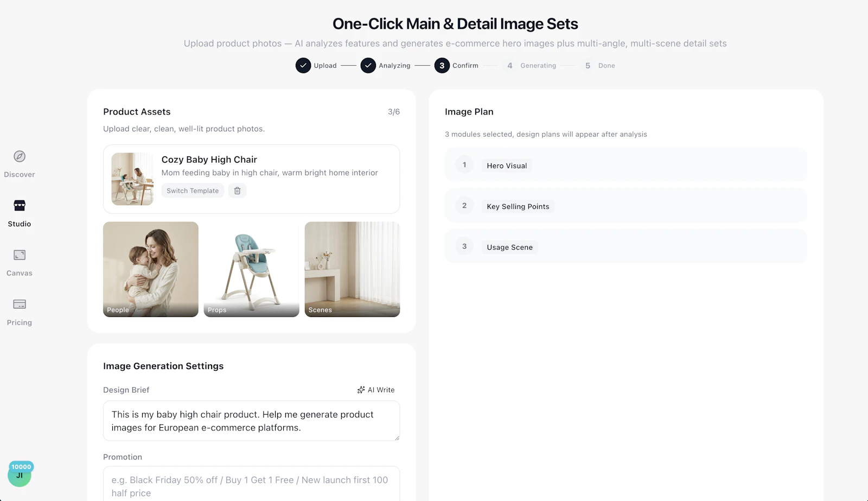Click the step 5 Done number
The width and height of the screenshot is (868, 501).
[x=588, y=66]
